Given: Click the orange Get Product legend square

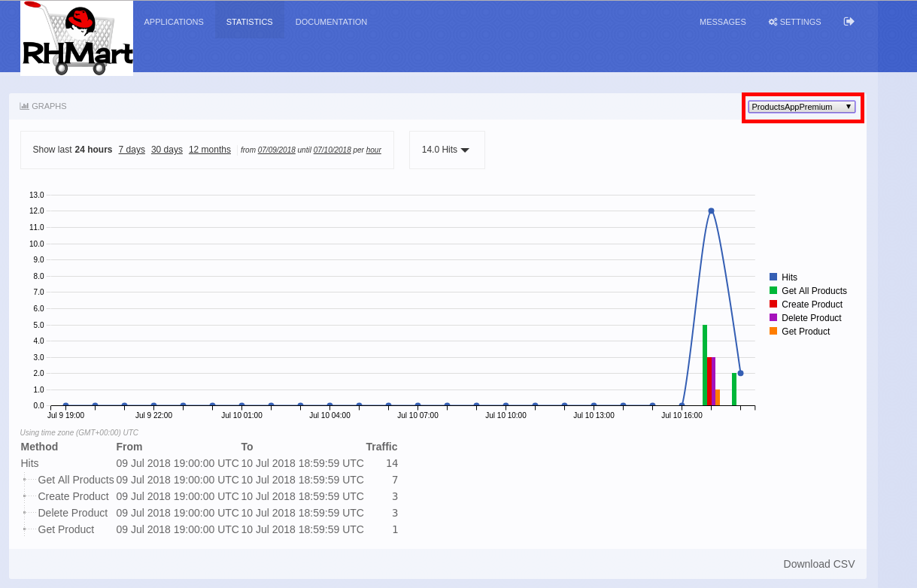Looking at the screenshot, I should point(773,332).
